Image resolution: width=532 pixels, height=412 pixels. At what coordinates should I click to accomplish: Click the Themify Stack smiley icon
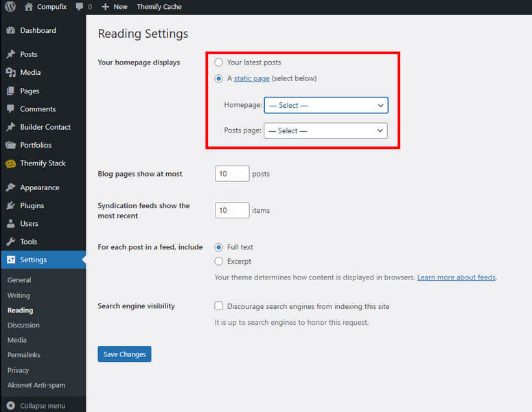10,163
